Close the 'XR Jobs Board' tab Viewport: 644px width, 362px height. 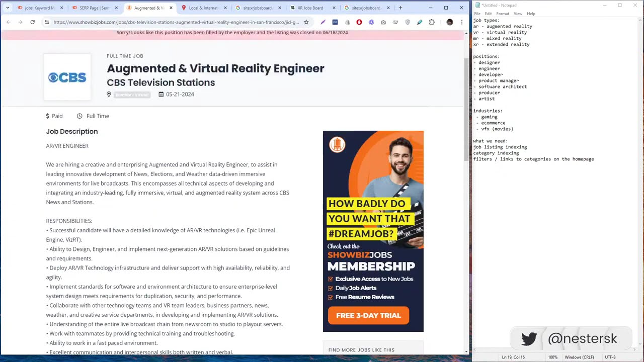pos(334,8)
